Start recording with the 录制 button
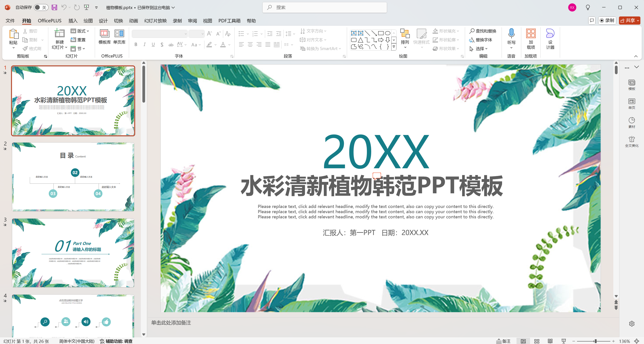 coord(607,21)
